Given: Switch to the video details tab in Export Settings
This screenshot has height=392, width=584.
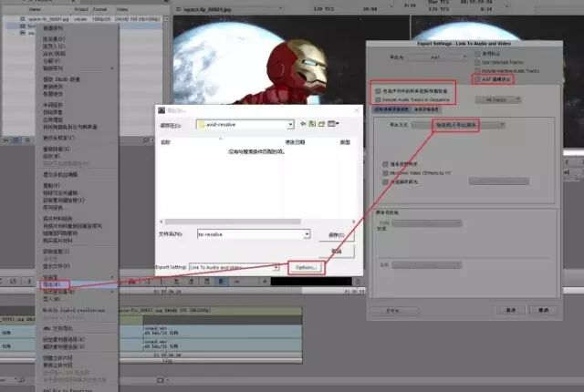Looking at the screenshot, I should pos(391,109).
